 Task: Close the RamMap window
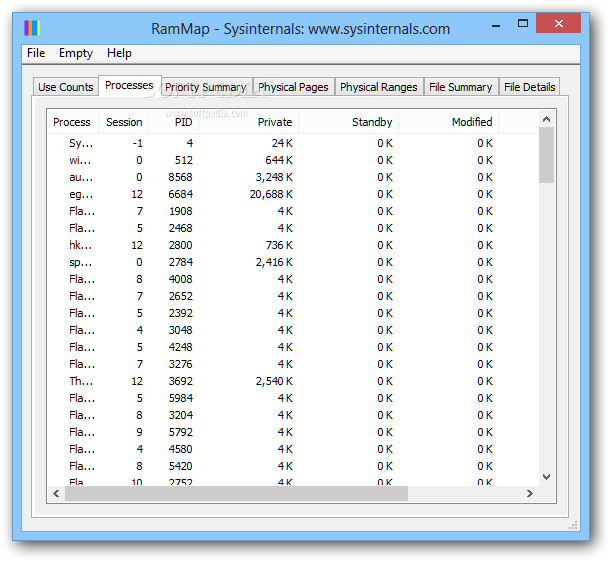click(x=559, y=24)
